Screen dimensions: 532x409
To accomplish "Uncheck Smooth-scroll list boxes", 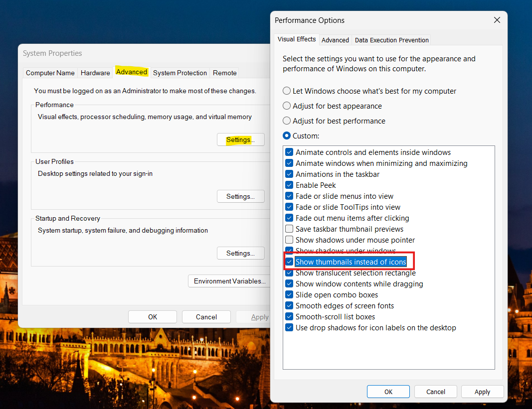I will point(289,317).
